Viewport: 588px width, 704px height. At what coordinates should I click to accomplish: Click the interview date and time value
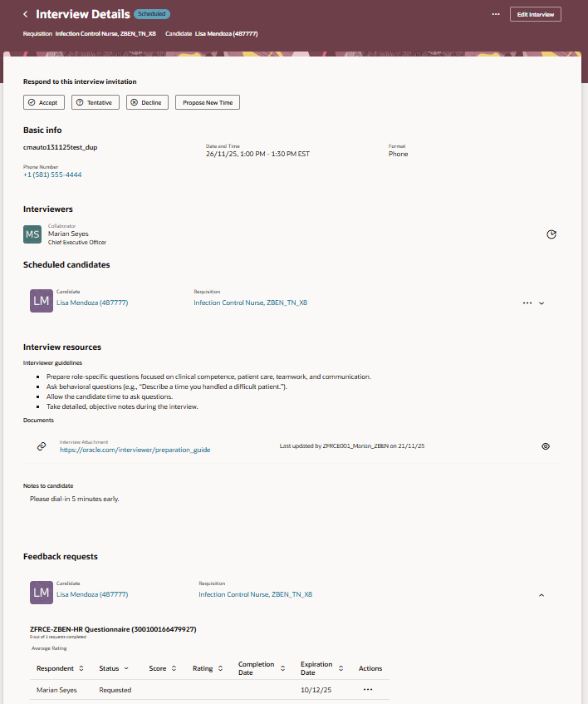[x=257, y=154]
